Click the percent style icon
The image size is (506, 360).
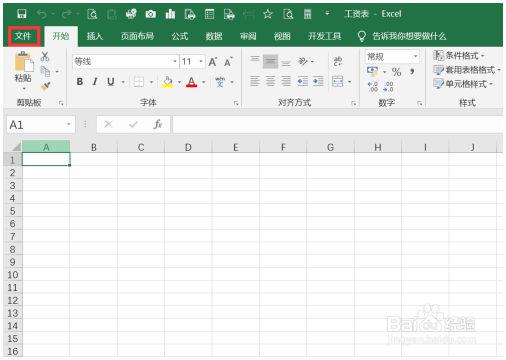point(396,71)
